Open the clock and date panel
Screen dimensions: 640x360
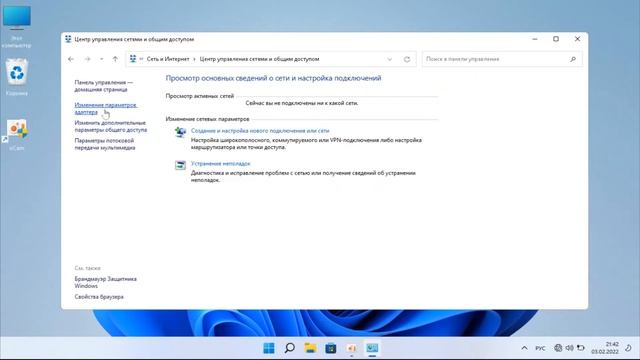pos(605,348)
